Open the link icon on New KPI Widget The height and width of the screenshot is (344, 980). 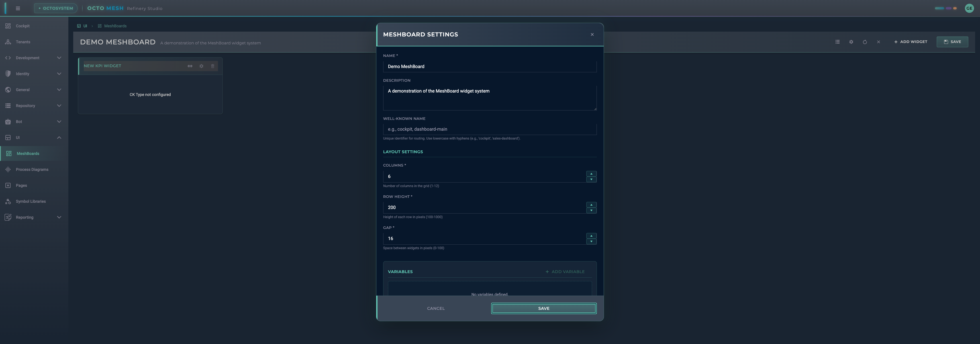190,66
